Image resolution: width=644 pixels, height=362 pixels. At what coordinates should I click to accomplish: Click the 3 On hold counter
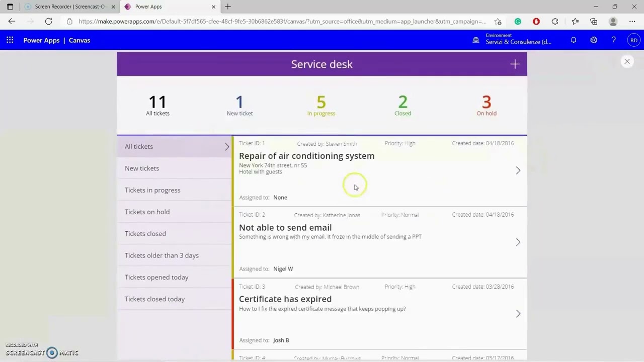(x=487, y=106)
